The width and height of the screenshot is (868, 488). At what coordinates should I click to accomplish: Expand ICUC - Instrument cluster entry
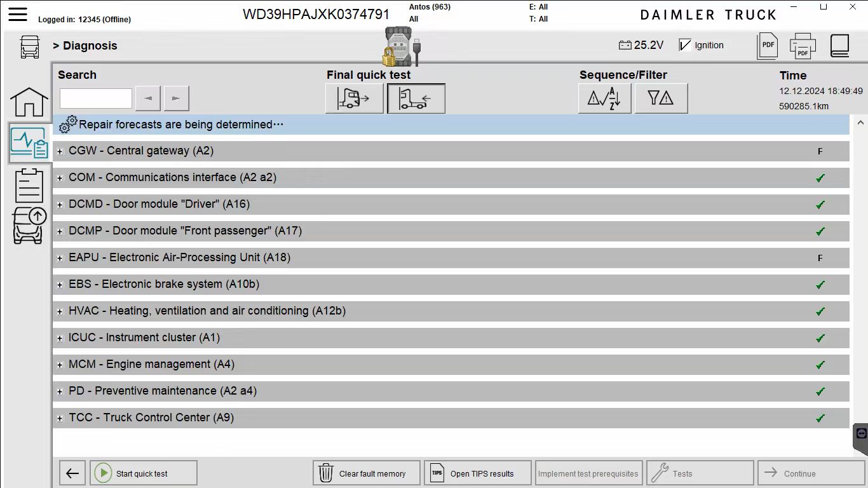click(60, 338)
